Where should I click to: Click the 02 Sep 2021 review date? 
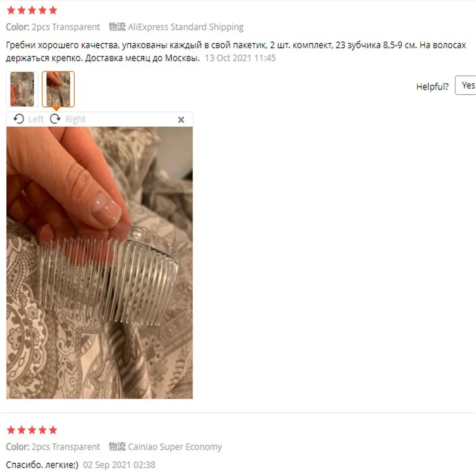click(119, 465)
